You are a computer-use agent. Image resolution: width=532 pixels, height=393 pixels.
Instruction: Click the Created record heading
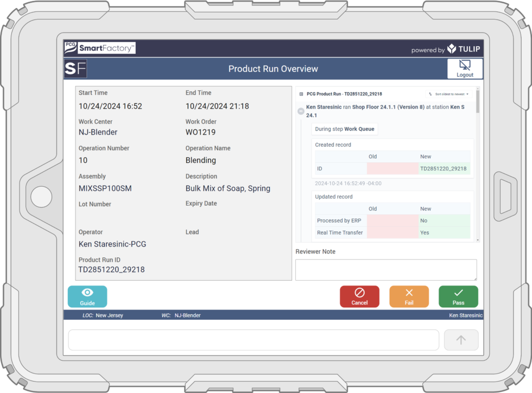tap(333, 144)
